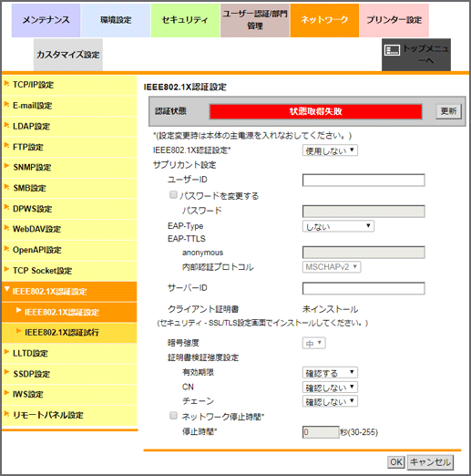Click the arrow icon beside SNMP設定

click(x=6, y=166)
